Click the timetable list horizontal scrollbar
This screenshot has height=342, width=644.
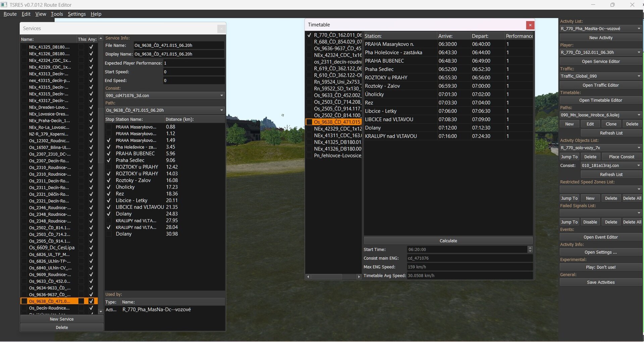point(326,277)
